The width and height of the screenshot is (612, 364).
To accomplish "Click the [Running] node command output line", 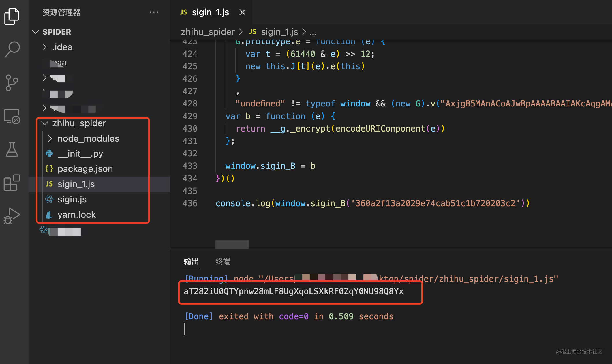I will coord(371,279).
